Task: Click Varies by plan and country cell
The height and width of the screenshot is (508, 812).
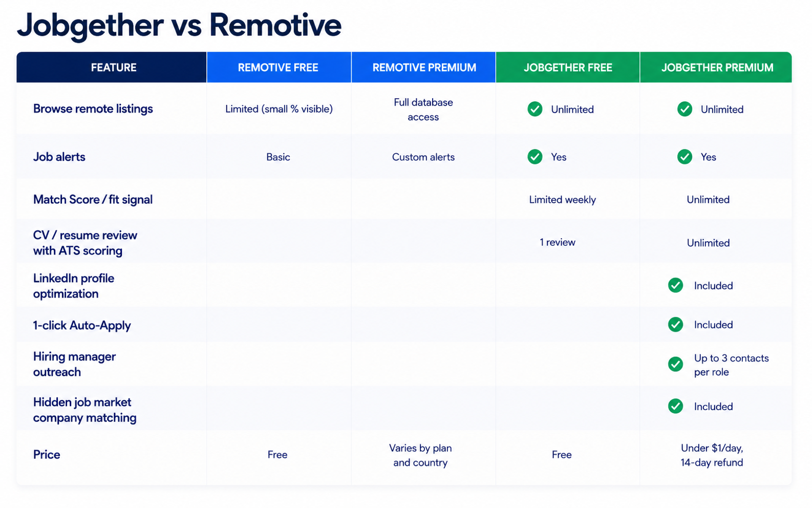Action: pyautogui.click(x=420, y=455)
